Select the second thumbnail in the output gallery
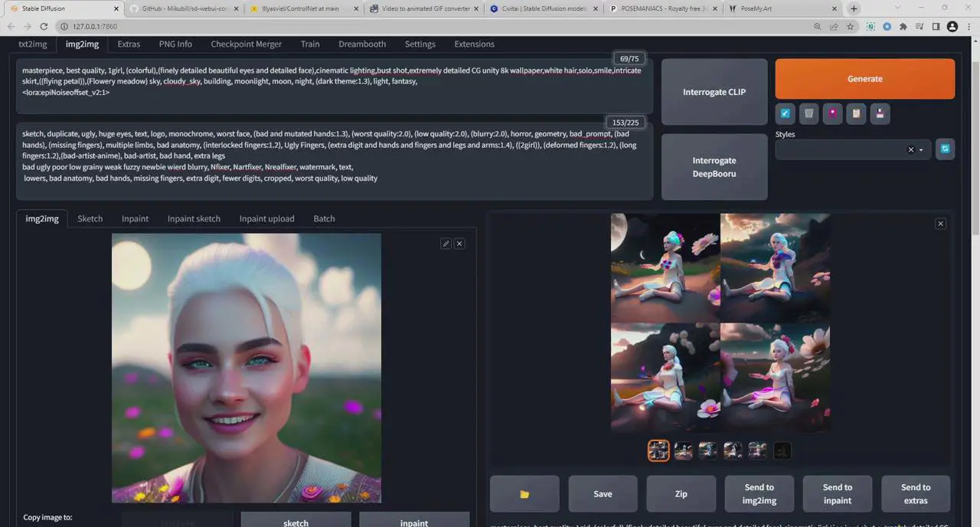This screenshot has width=980, height=527. (683, 451)
